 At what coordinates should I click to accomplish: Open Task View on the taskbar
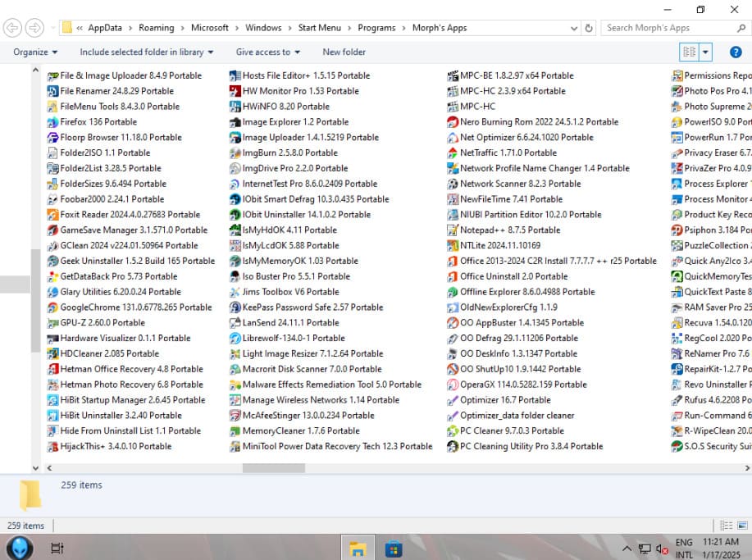(57, 548)
